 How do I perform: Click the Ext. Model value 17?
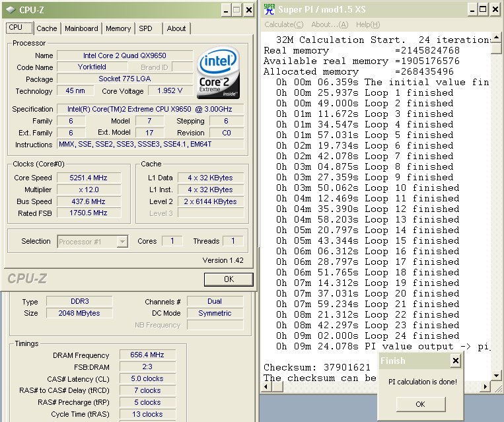point(149,133)
